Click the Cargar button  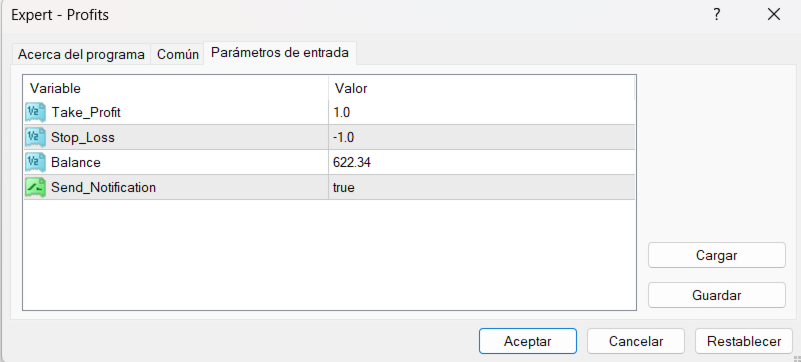pos(717,255)
